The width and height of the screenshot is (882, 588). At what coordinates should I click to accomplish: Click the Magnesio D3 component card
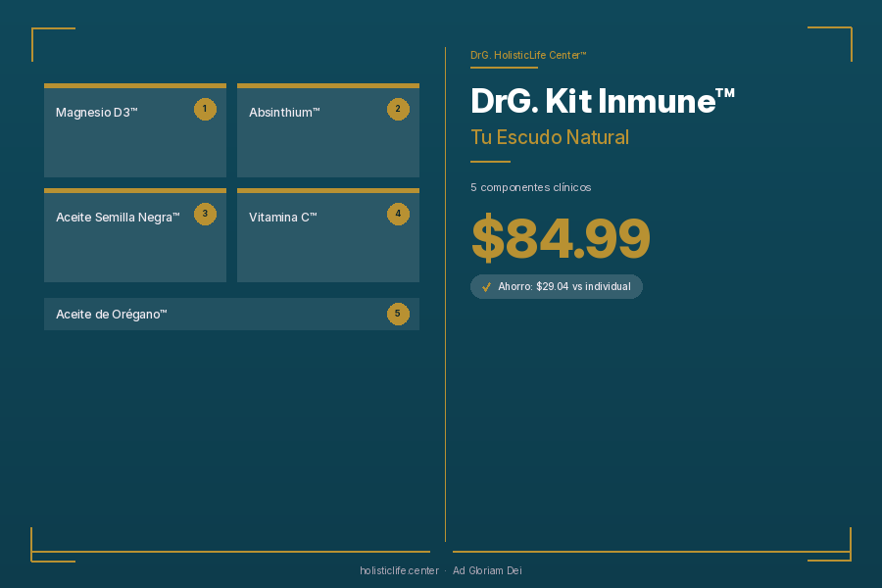tap(135, 130)
